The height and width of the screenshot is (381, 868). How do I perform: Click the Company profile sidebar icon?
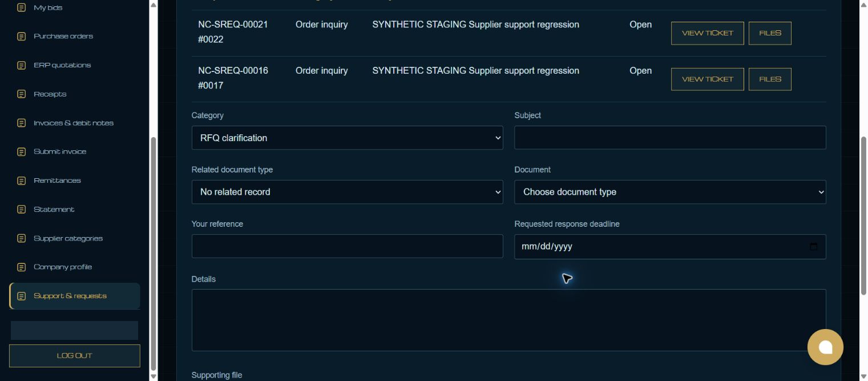21,267
